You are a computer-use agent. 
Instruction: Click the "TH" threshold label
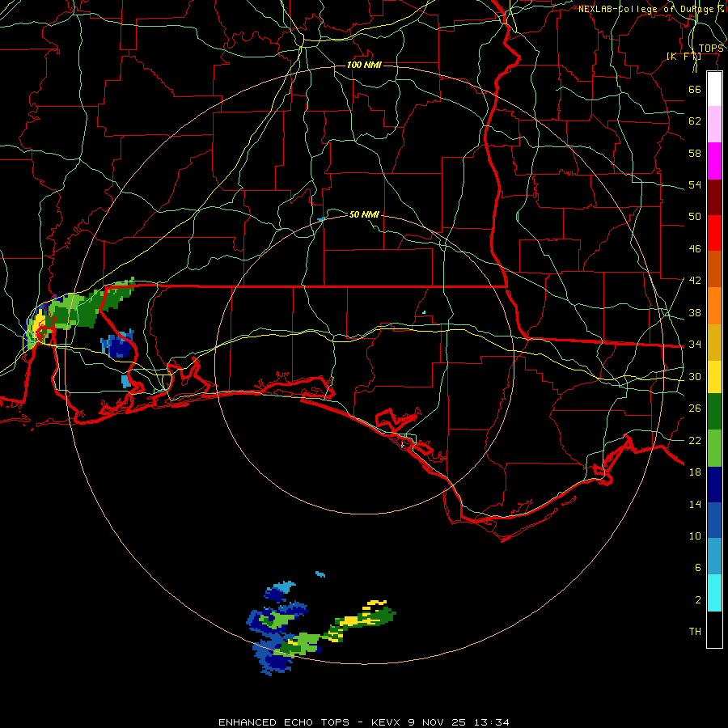pos(695,632)
